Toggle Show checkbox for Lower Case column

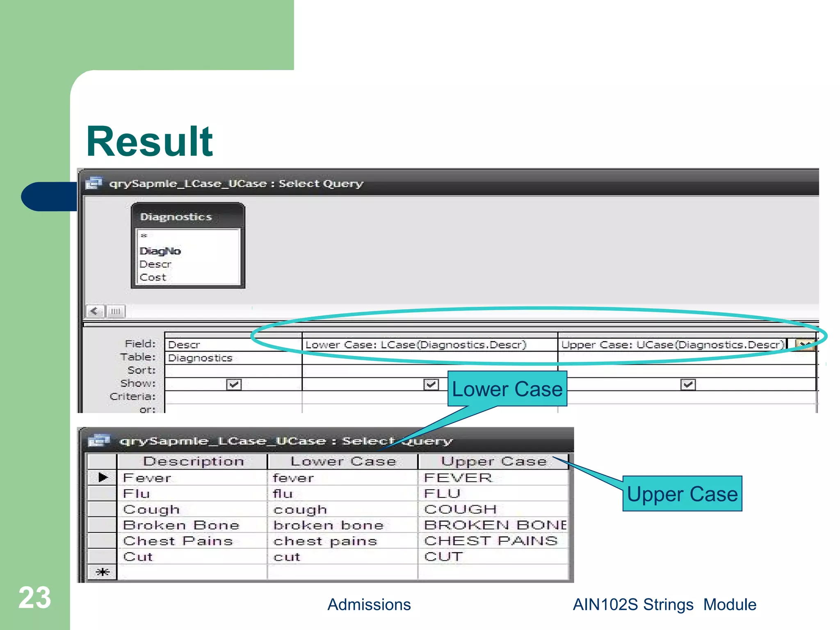(431, 384)
